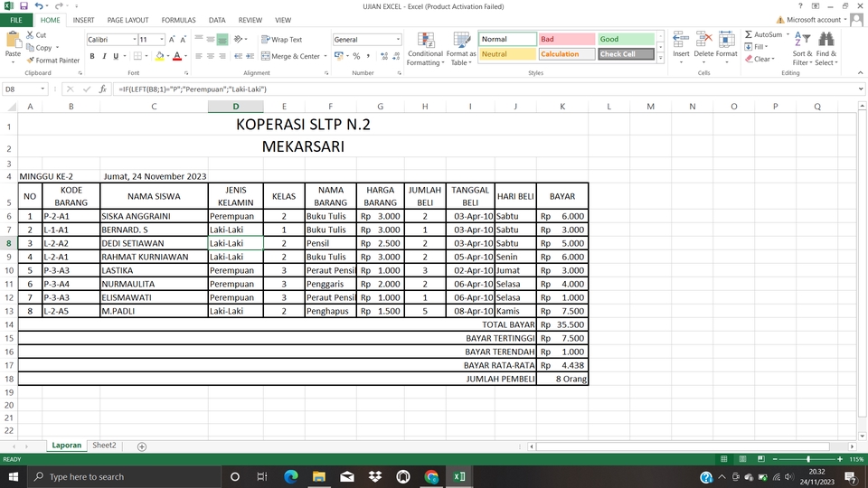Toggle middle vertical alignment
Image resolution: width=868 pixels, height=488 pixels.
click(211, 39)
